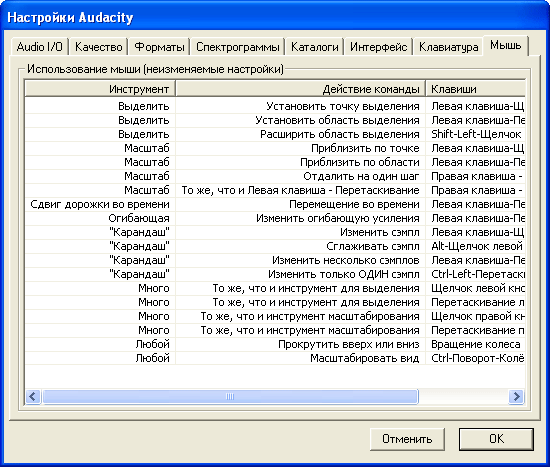The height and width of the screenshot is (467, 550).
Task: Click the 'Ctrl-Left-Перетаскивание' keys cell
Action: pyautogui.click(x=475, y=274)
